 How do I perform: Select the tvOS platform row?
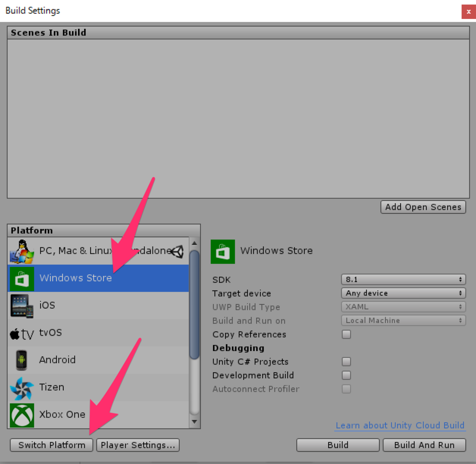click(98, 333)
